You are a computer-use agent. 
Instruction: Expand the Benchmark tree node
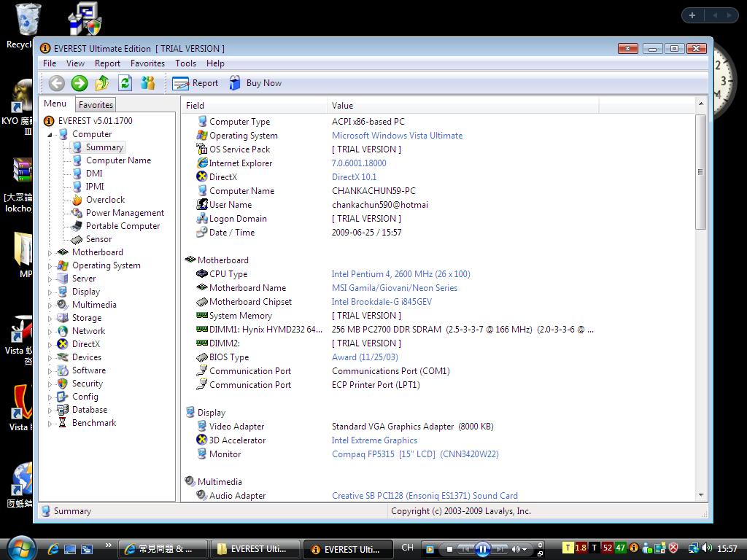(x=50, y=424)
